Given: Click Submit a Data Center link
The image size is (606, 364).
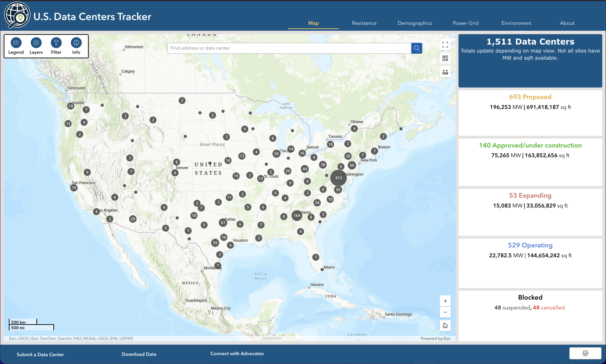Looking at the screenshot, I should coord(40,355).
